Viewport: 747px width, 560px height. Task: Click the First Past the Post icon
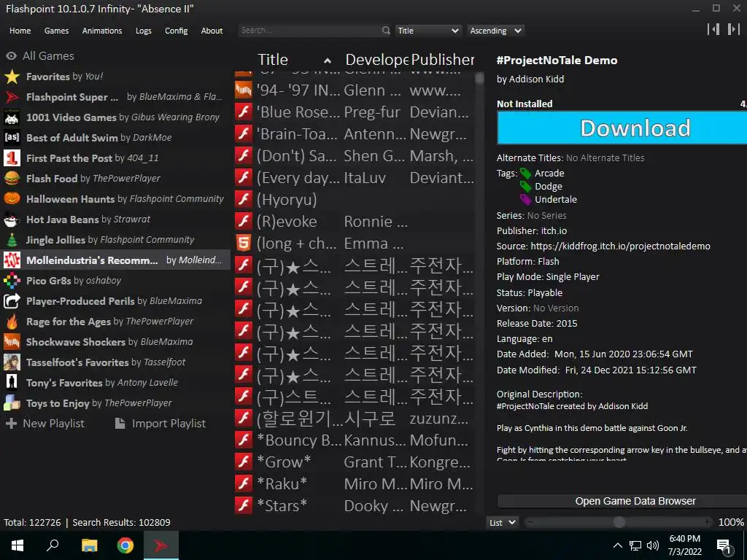pyautogui.click(x=12, y=158)
